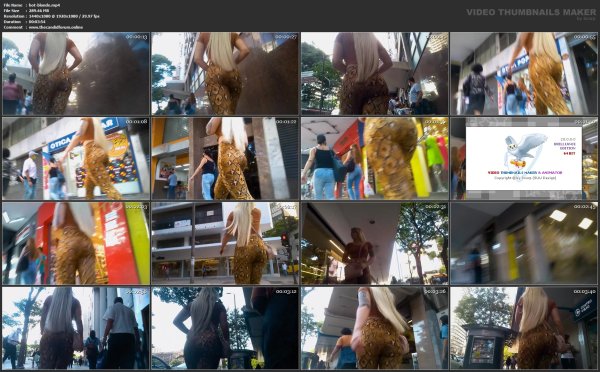The image size is (600, 372).
Task: Select the thumbnail showing the OTICA storefront sign
Action: [x=75, y=158]
